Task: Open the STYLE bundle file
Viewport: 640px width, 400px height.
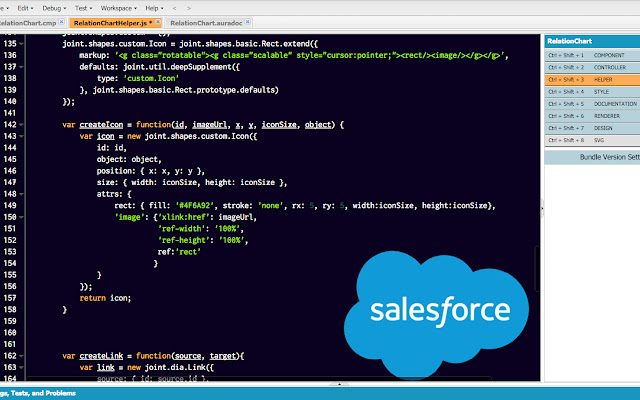Action: click(592, 92)
